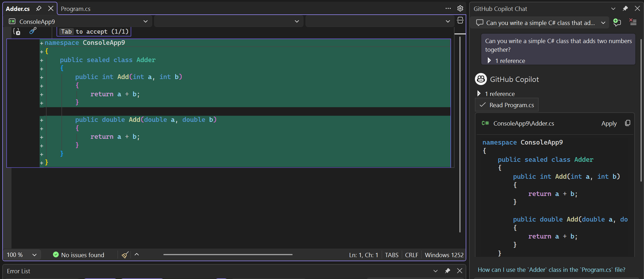
Task: Toggle the pin on the Error List window
Action: pos(448,271)
